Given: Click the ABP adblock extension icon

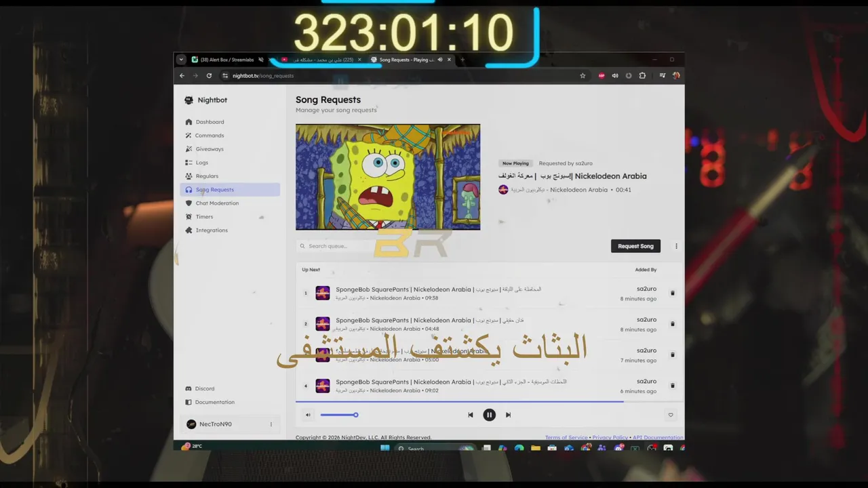Looking at the screenshot, I should 601,76.
